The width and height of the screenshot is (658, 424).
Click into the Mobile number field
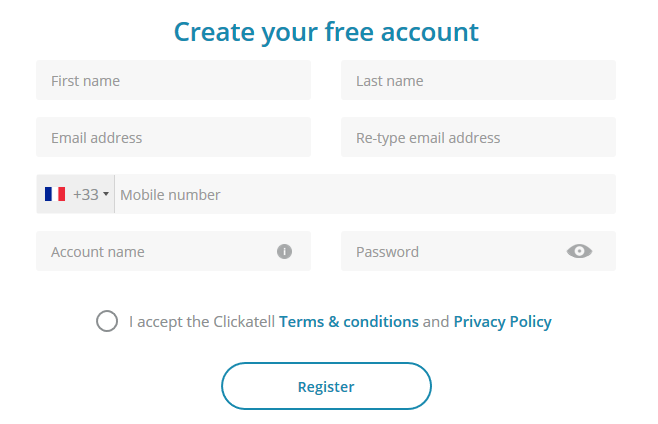[365, 194]
